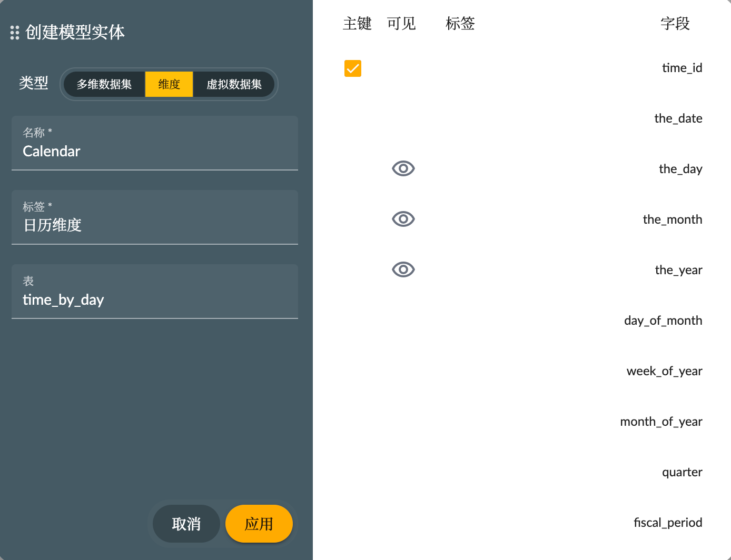Viewport: 731px width, 560px height.
Task: Switch type to 虚拟数据集
Action: pos(234,84)
